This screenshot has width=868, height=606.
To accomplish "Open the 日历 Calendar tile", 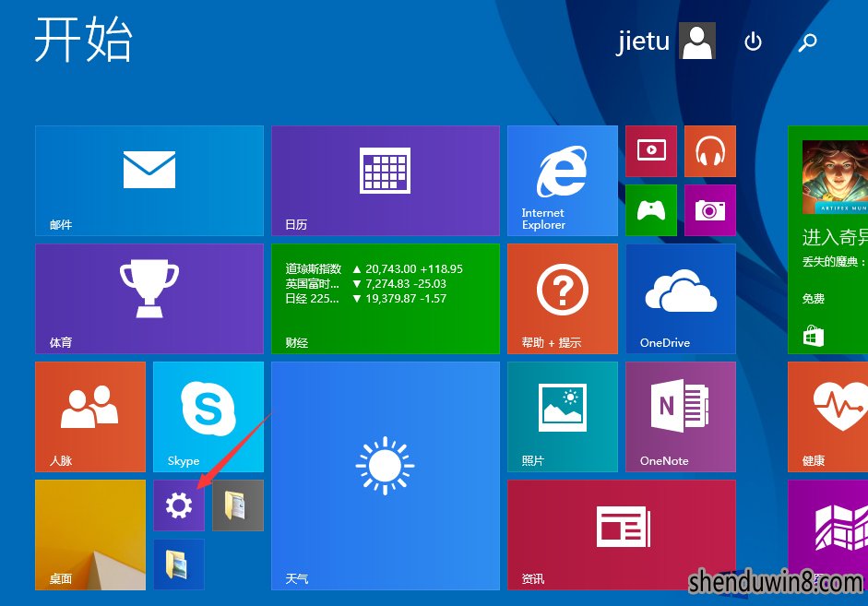I will (x=386, y=181).
